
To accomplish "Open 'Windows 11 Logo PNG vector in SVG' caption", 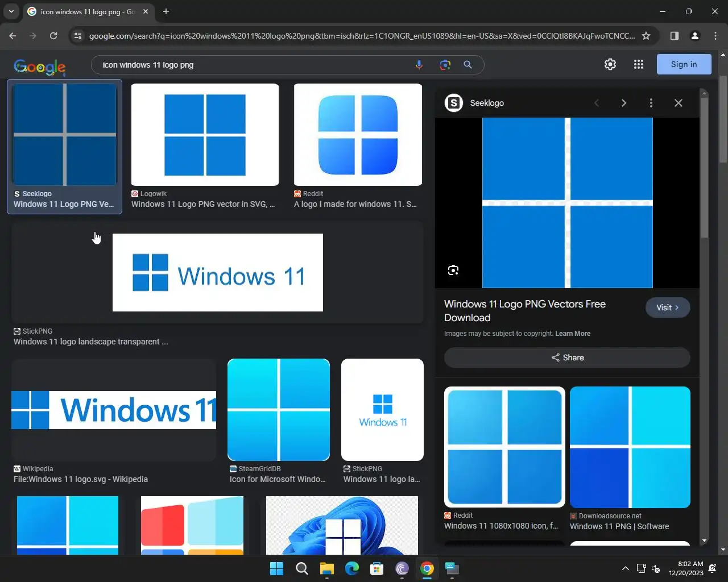I will 203,204.
